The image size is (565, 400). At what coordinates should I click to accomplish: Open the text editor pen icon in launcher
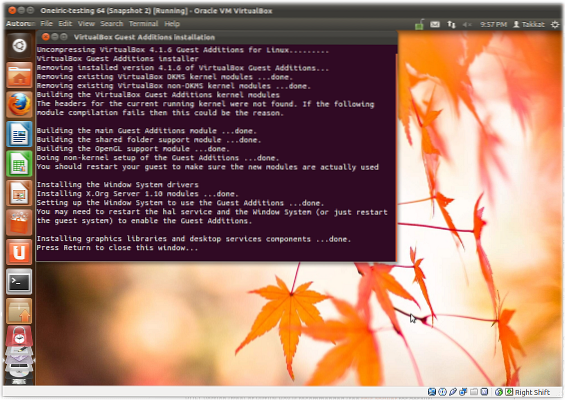click(x=19, y=351)
